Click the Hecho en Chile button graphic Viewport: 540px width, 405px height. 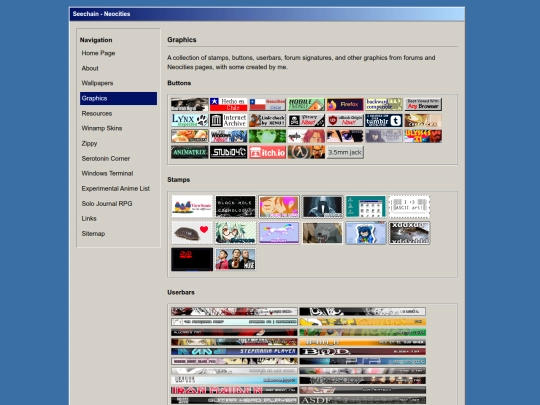(229, 104)
